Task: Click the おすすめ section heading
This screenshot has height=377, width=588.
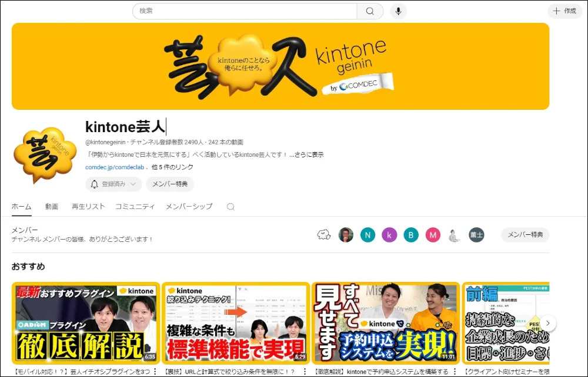Action: (x=28, y=267)
